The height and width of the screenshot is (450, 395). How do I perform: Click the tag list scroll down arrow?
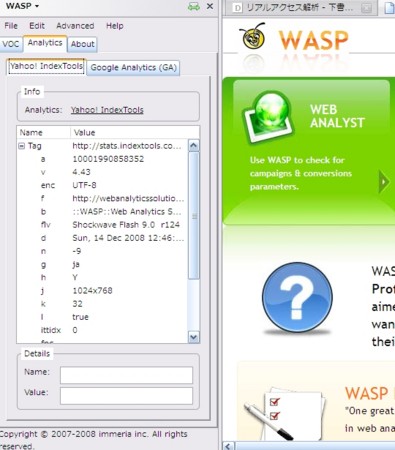[x=194, y=337]
